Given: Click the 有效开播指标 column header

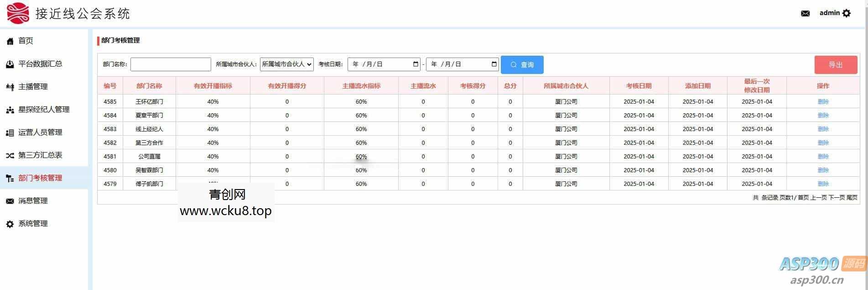Looking at the screenshot, I should click(213, 86).
